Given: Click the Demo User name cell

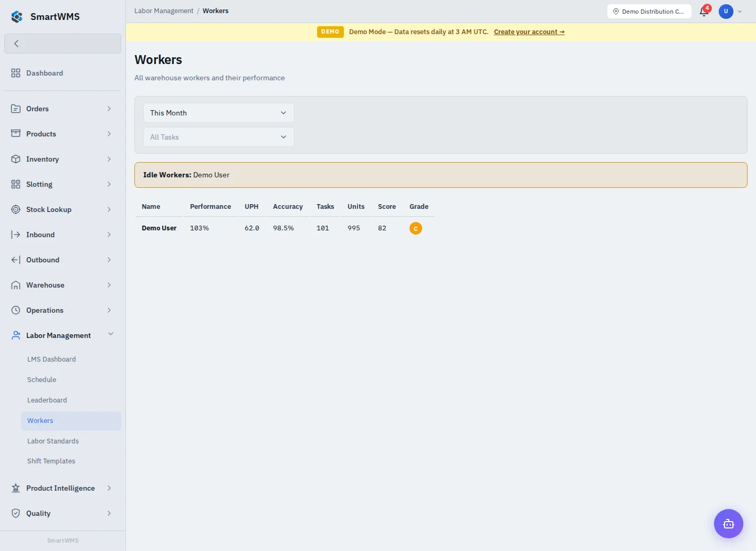Looking at the screenshot, I should point(159,228).
